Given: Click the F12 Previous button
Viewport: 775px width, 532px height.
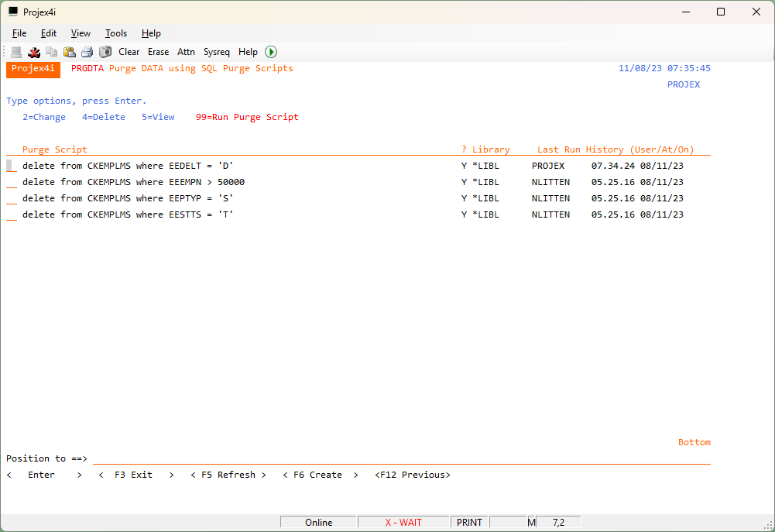Looking at the screenshot, I should click(413, 475).
